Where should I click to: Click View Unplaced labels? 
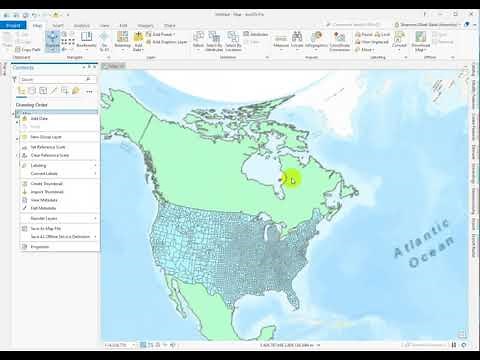372,42
